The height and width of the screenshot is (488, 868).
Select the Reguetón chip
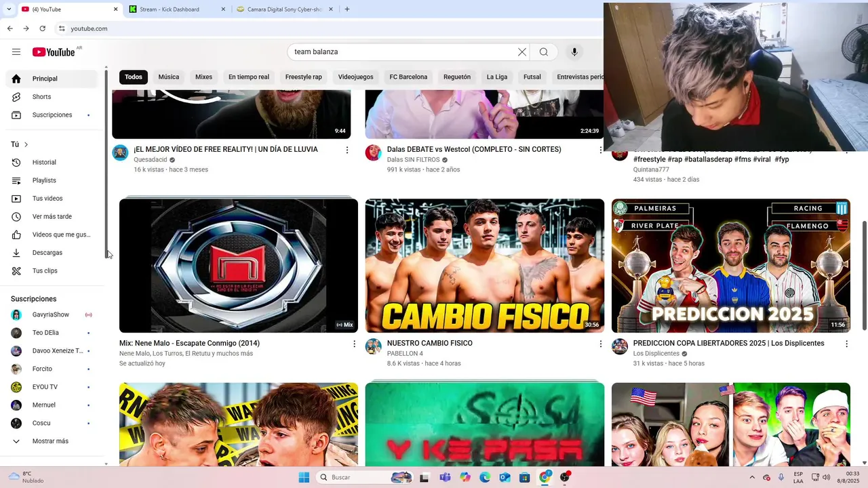(x=457, y=77)
